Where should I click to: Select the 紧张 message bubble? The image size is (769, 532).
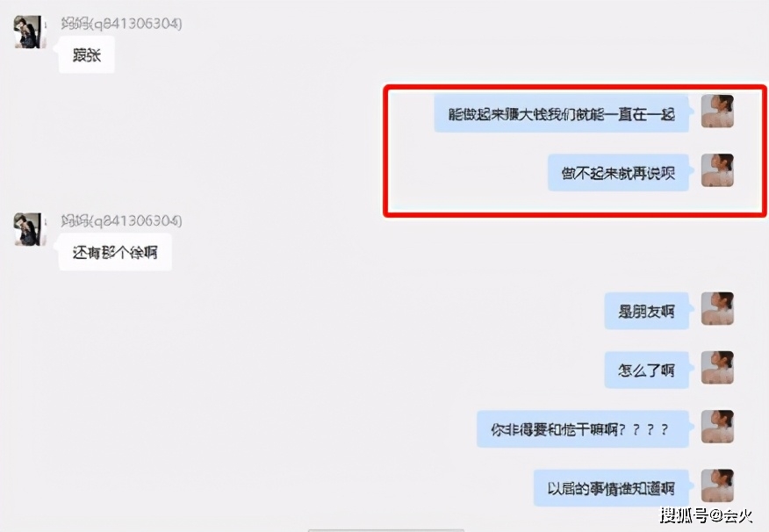coord(86,55)
